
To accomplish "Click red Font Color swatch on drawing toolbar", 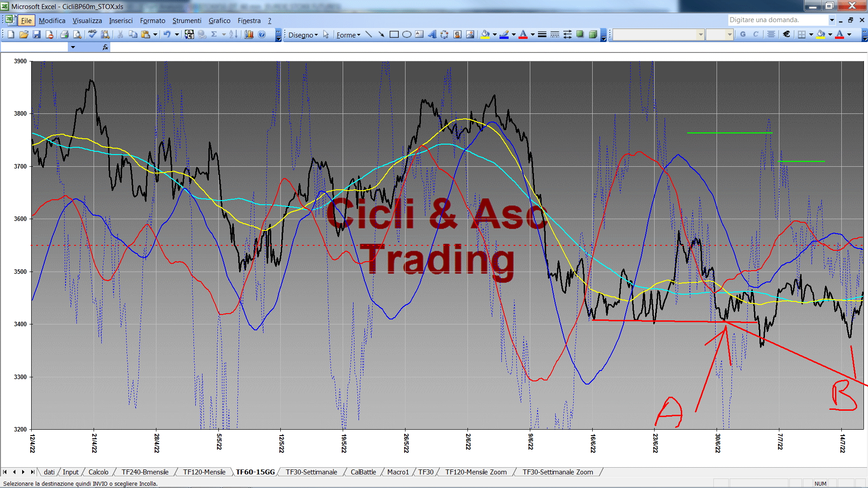I will click(x=523, y=34).
